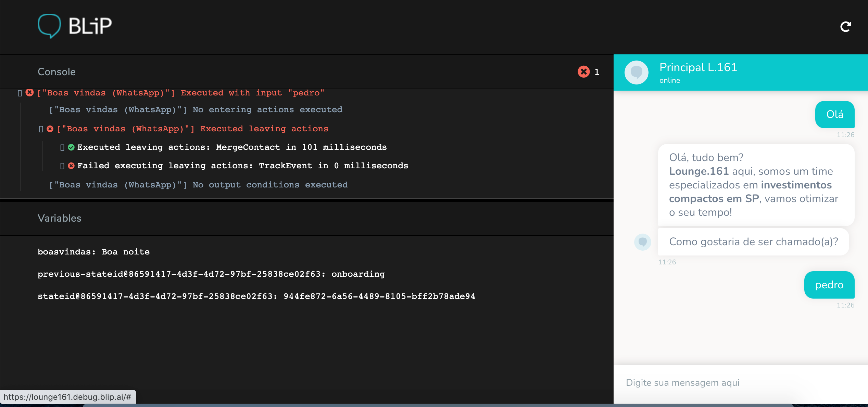Image resolution: width=868 pixels, height=407 pixels.
Task: Click the lounge161.debug.blip.ai status URL
Action: [67, 397]
